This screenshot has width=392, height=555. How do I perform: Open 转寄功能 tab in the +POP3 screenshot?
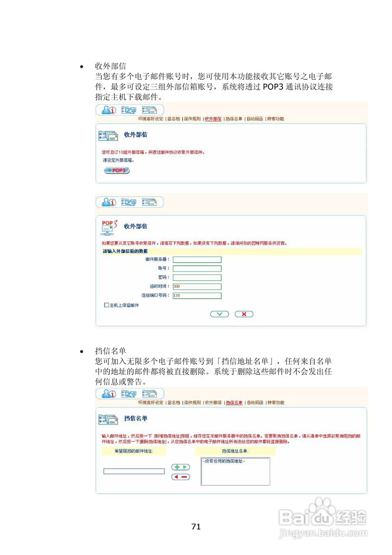pyautogui.click(x=276, y=119)
